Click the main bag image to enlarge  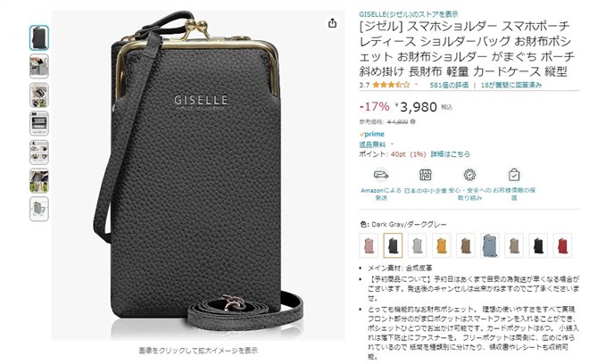(x=198, y=176)
